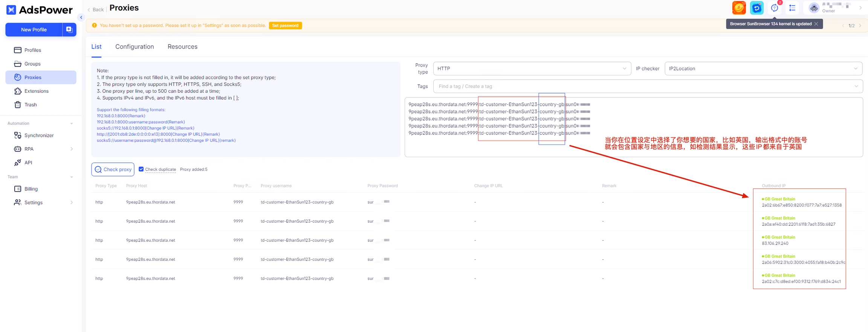This screenshot has height=332, width=868.
Task: Open Extensions from the sidebar
Action: [36, 91]
